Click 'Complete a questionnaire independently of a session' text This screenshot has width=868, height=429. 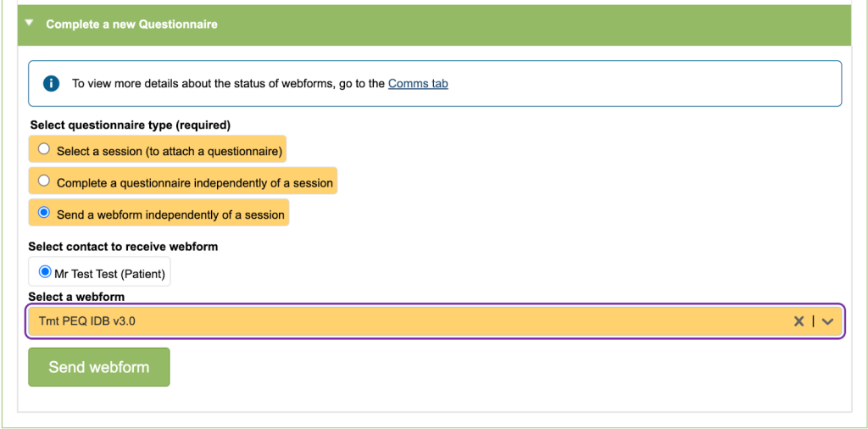[x=195, y=182]
